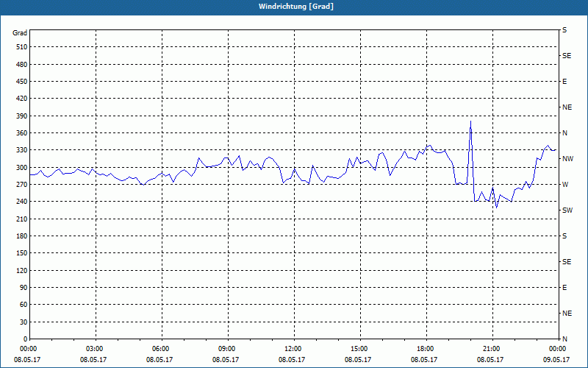Pick the 420 y-axis tick label
The width and height of the screenshot is (588, 368).
pyautogui.click(x=22, y=99)
